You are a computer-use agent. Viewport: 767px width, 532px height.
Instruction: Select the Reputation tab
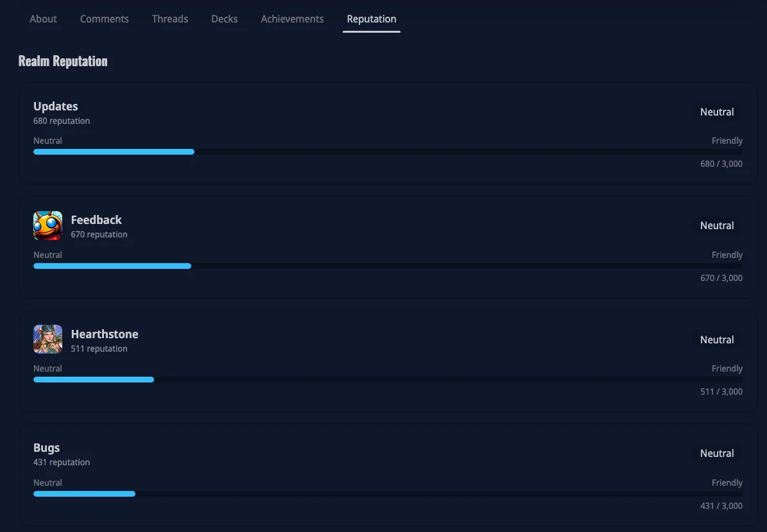372,19
